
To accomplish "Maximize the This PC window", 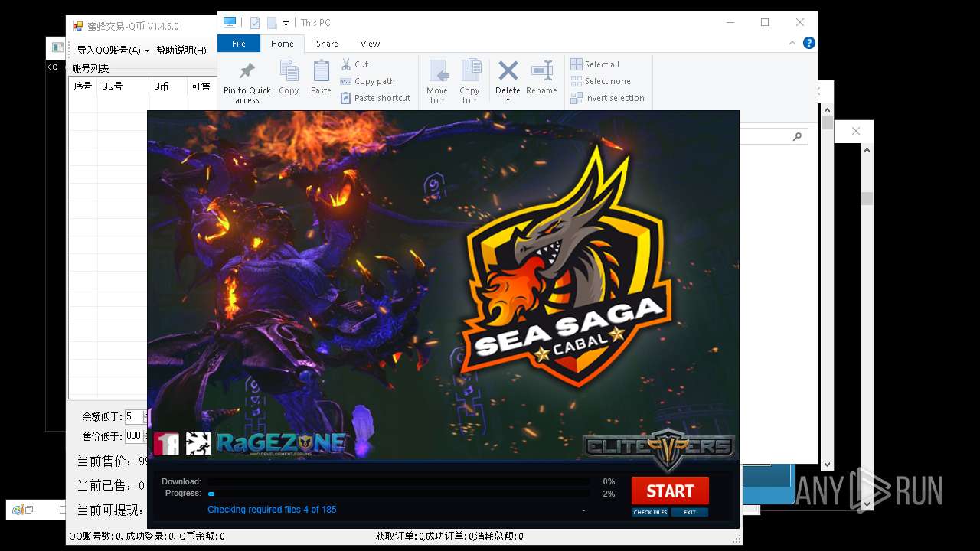I will [x=765, y=22].
